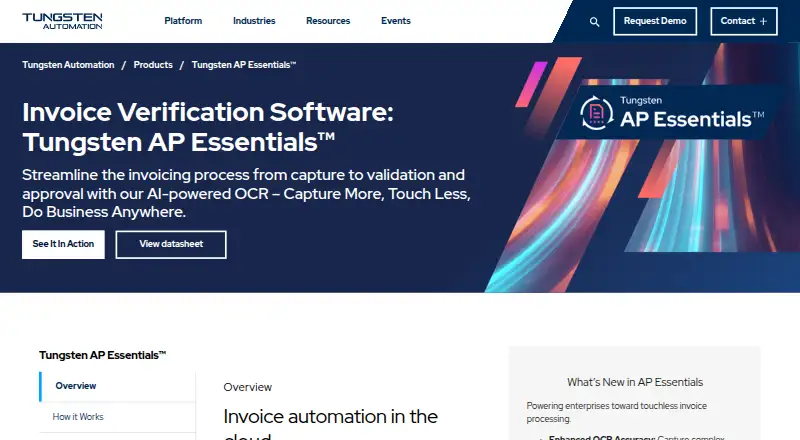Image resolution: width=800 pixels, height=440 pixels.
Task: Open the Platform menu
Action: click(x=183, y=21)
